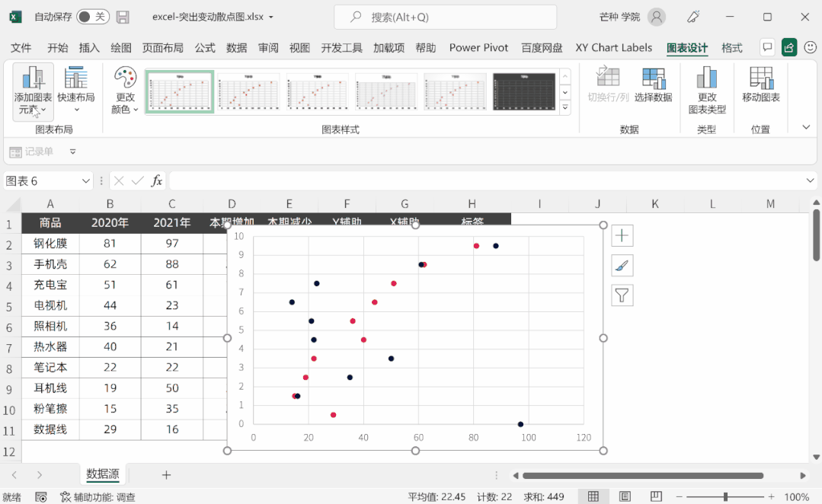Toggle AutoSave (自动保存) switch
Screen dimensions: 822x504
click(x=92, y=17)
